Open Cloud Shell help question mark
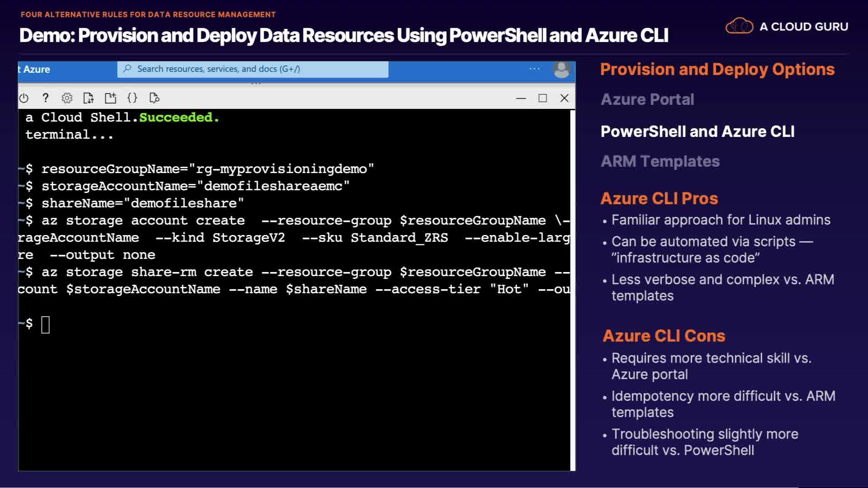The height and width of the screenshot is (488, 868). (45, 98)
